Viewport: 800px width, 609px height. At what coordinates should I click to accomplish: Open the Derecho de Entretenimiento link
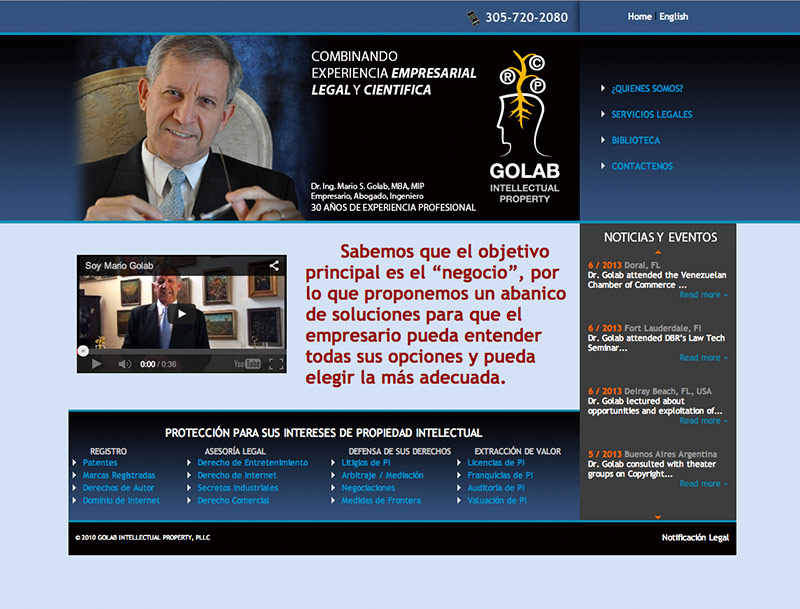tap(253, 463)
